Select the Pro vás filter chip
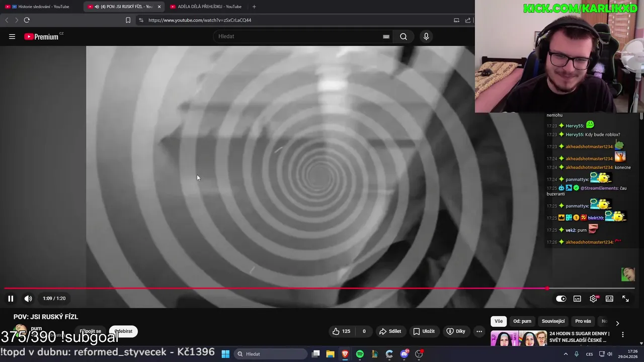 click(x=583, y=321)
